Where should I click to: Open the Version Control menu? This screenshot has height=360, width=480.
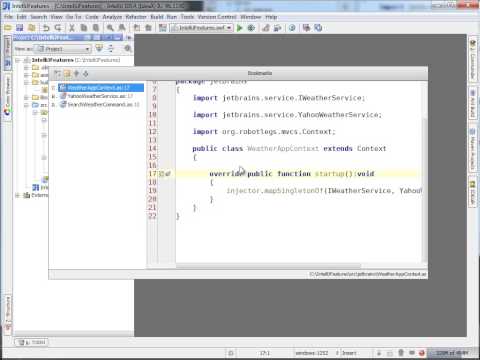[217, 17]
